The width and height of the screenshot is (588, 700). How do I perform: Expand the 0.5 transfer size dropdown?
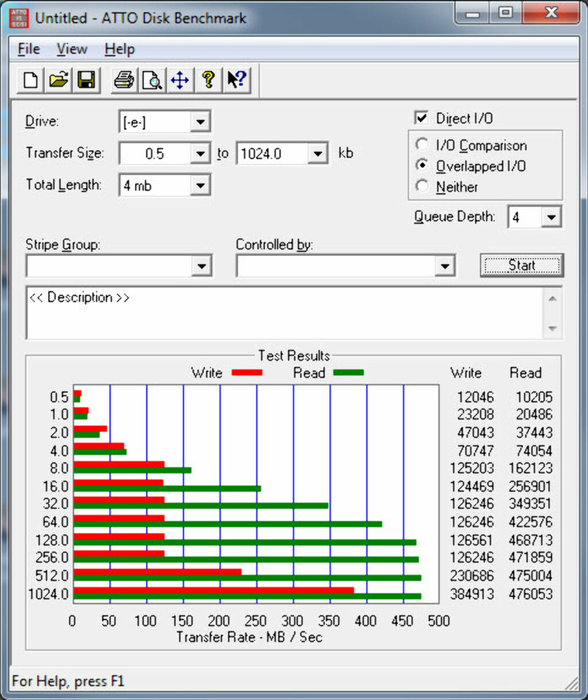200,153
